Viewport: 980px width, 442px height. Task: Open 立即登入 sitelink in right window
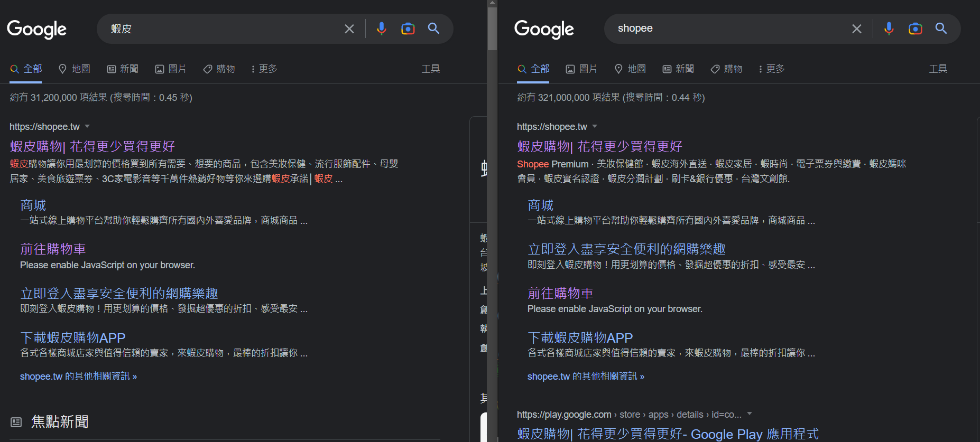point(626,249)
